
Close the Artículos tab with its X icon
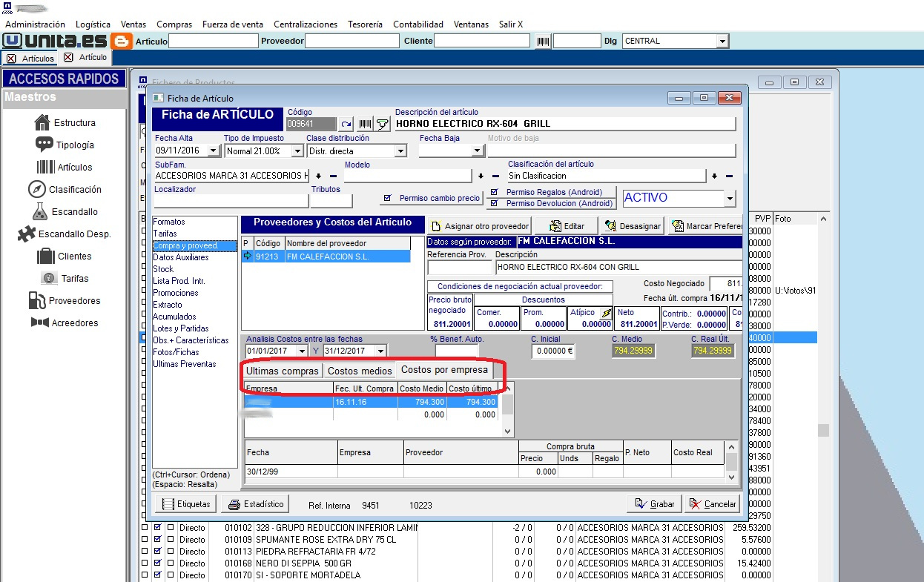(x=11, y=58)
